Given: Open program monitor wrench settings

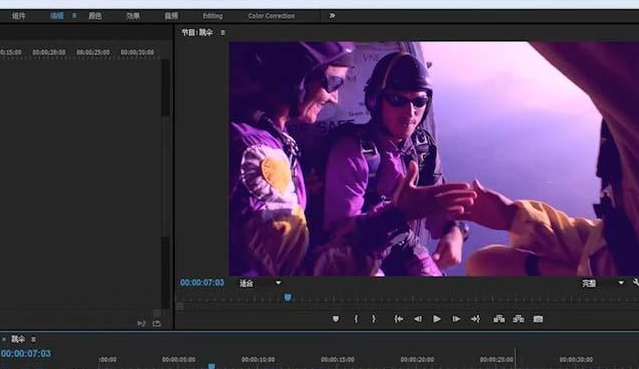Looking at the screenshot, I should point(636,282).
